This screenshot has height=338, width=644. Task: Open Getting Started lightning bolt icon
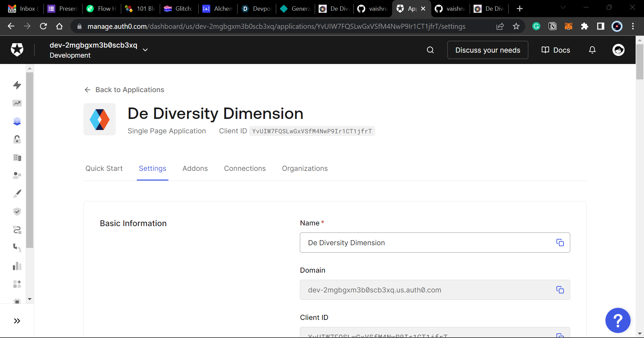[17, 85]
